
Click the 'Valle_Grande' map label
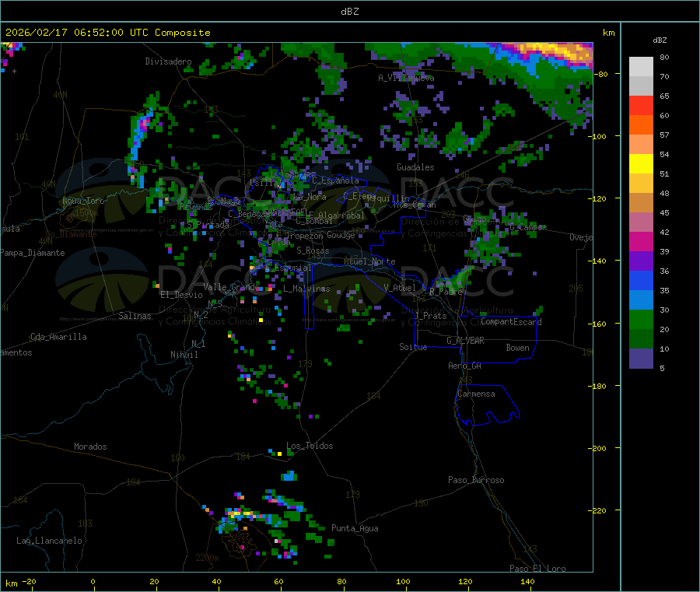(x=231, y=287)
